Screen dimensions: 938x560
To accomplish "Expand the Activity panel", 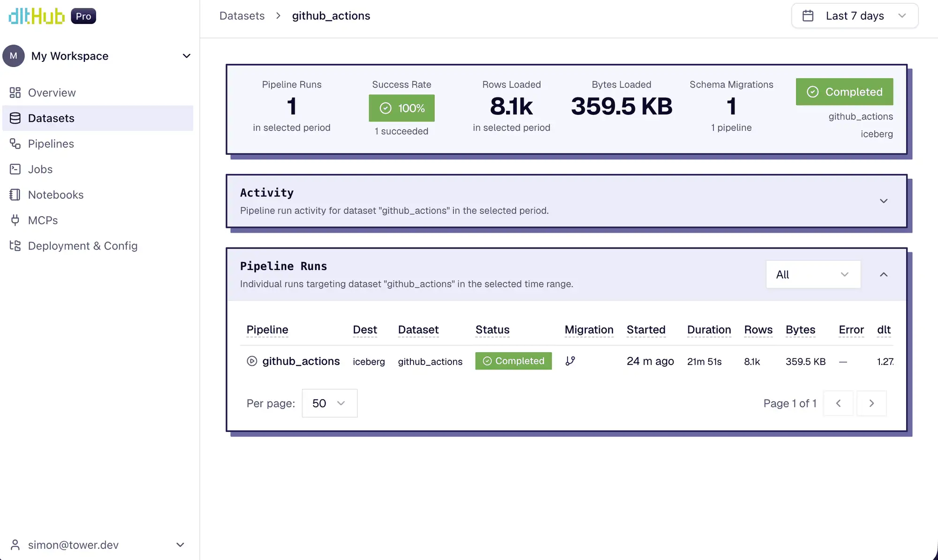I will 884,201.
